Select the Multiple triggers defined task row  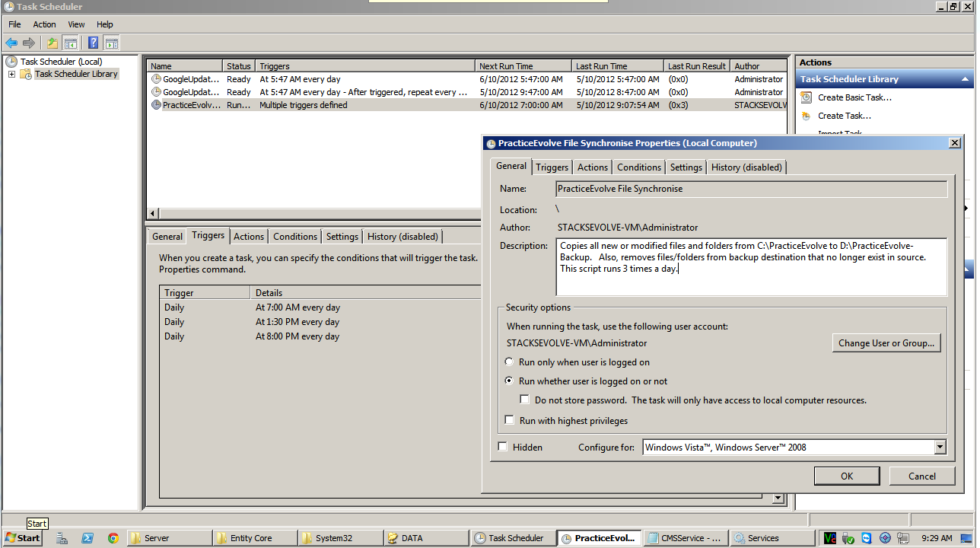[468, 105]
